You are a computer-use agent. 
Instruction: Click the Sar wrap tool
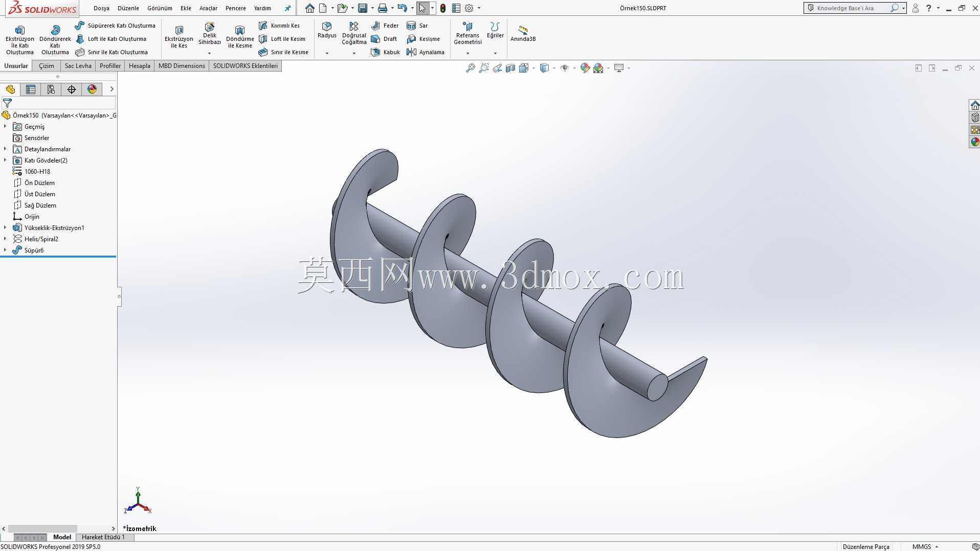(417, 26)
